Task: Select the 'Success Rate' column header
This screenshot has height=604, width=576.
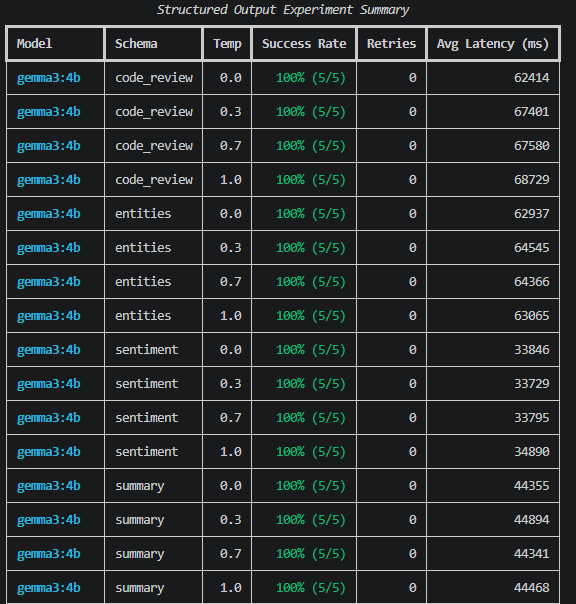Action: click(x=304, y=44)
